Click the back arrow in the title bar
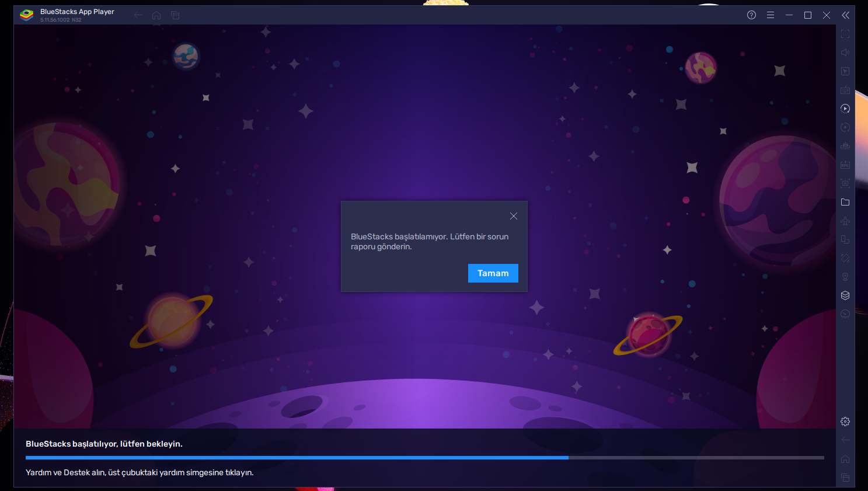This screenshot has width=868, height=491. coord(138,15)
